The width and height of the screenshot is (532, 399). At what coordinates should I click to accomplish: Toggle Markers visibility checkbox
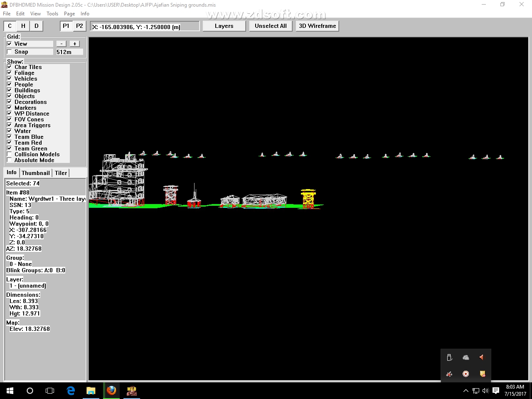coord(10,108)
